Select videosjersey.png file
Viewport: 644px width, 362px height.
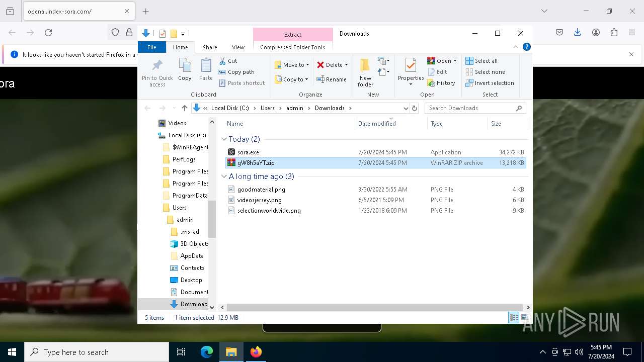(376, 200)
